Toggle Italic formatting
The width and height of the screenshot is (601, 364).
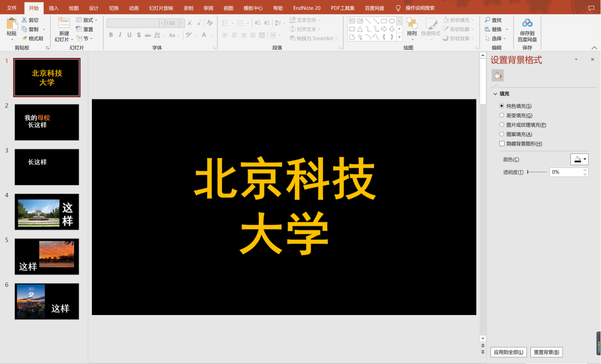point(120,35)
